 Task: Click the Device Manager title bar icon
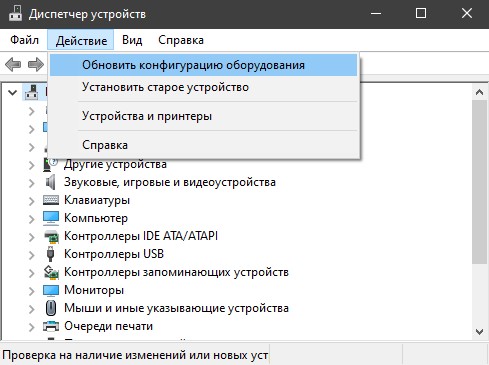click(x=15, y=14)
